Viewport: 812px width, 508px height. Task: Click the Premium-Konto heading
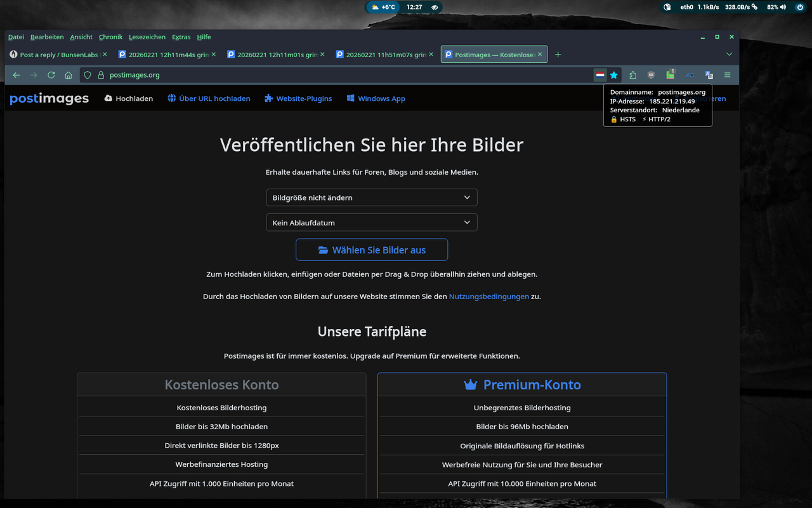(x=522, y=385)
